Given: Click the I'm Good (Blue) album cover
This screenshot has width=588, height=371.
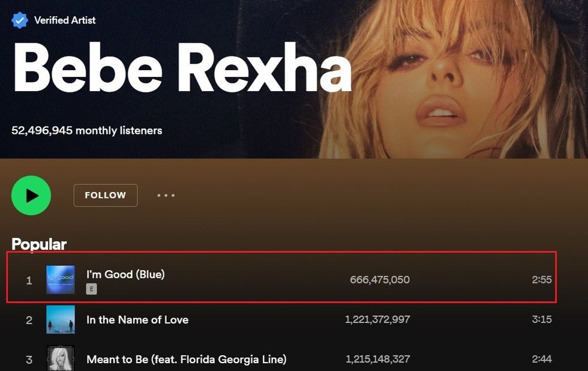Looking at the screenshot, I should [x=61, y=280].
